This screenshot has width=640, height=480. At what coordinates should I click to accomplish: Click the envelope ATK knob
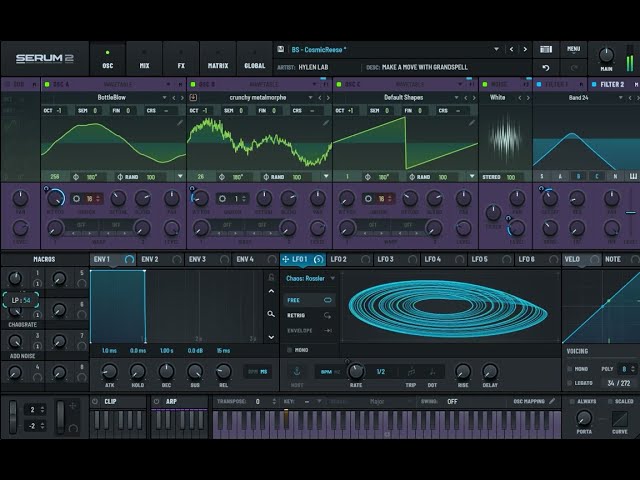point(109,371)
